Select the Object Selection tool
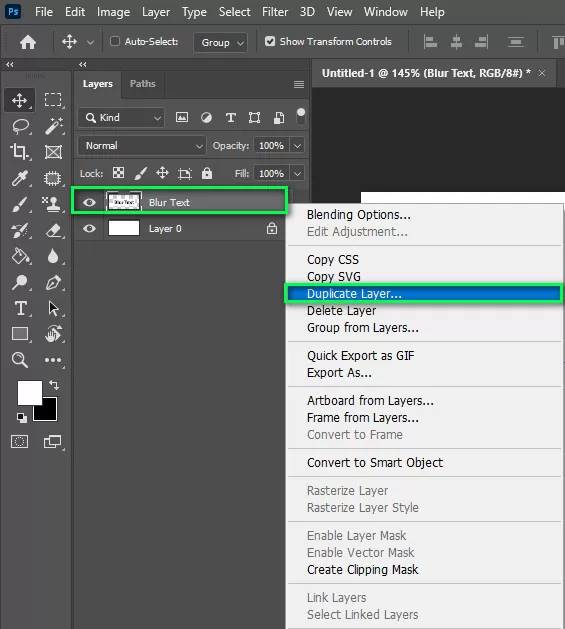This screenshot has height=629, width=565. tap(53, 178)
